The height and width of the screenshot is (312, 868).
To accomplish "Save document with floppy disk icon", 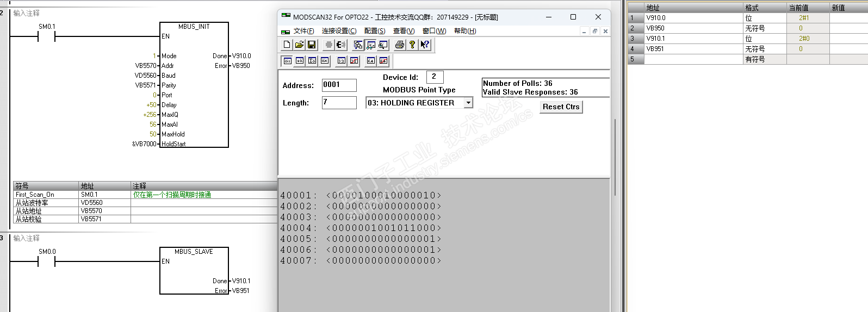I will point(312,45).
